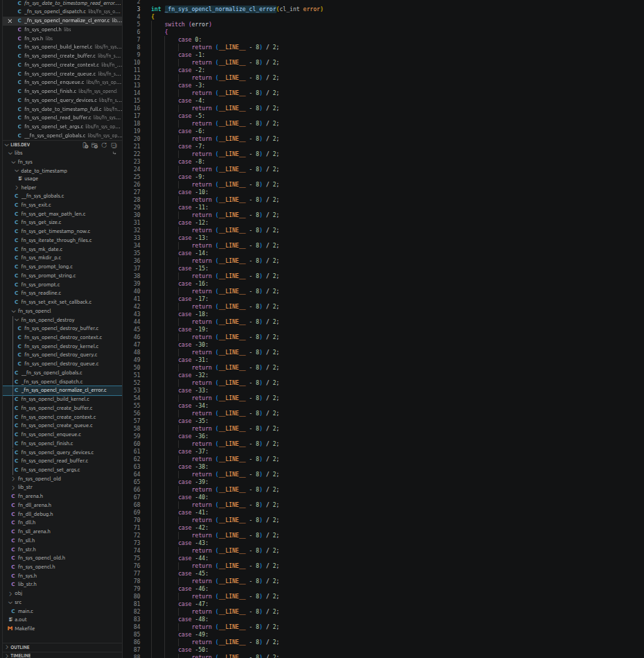The height and width of the screenshot is (658, 644).
Task: Click the binary file icon next to a.out
Action: click(x=10, y=619)
